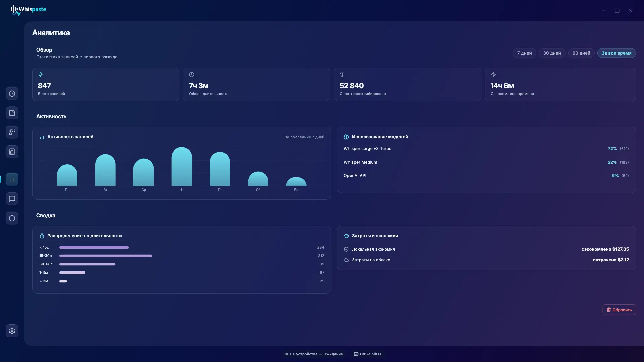Click the Whisper Large v3 Turbo row
Image resolution: width=644 pixels, height=362 pixels.
(x=486, y=149)
